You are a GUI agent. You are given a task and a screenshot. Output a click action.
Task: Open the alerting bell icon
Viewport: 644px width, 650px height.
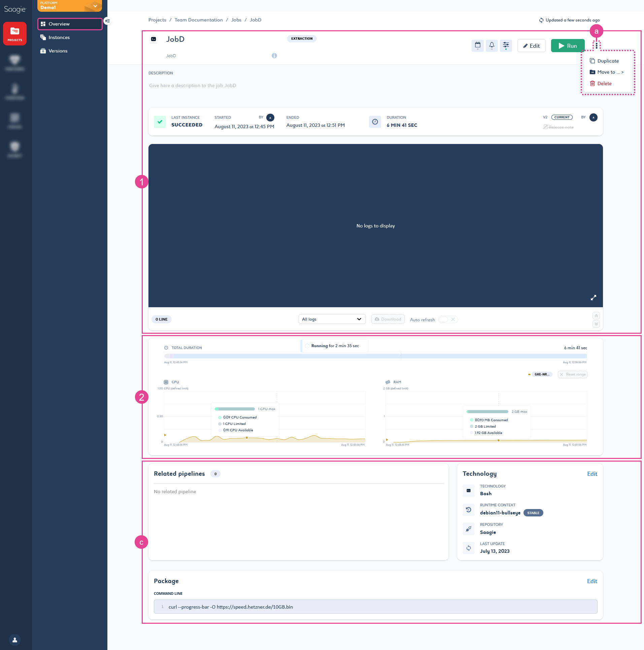tap(492, 46)
